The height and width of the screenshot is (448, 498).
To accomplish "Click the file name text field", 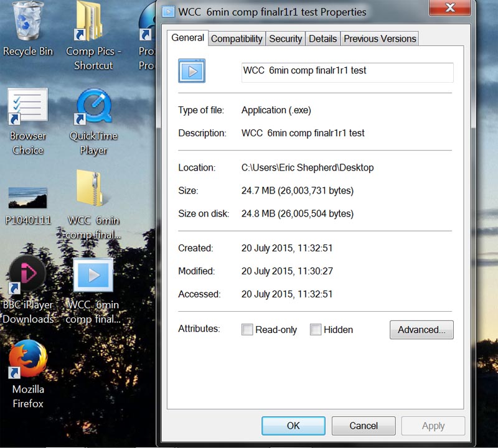I will pos(347,72).
